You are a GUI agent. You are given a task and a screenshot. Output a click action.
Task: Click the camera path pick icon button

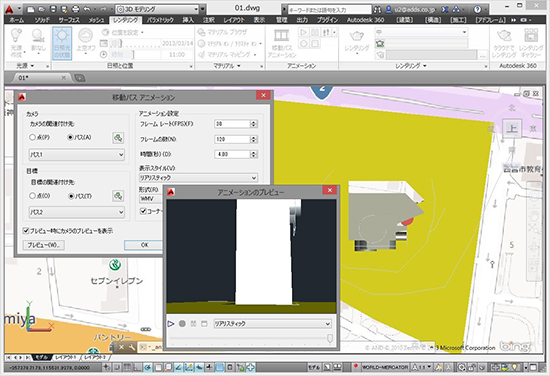(118, 137)
